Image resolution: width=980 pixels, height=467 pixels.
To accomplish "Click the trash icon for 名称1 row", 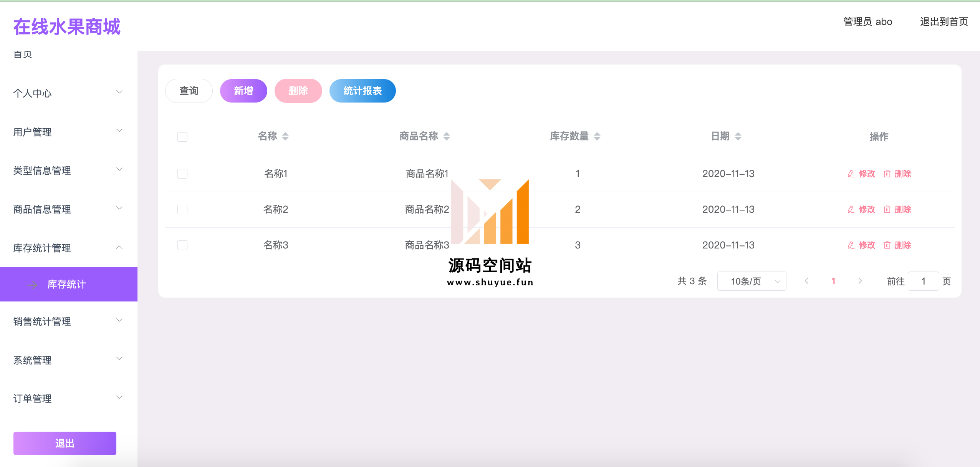I will click(x=887, y=174).
